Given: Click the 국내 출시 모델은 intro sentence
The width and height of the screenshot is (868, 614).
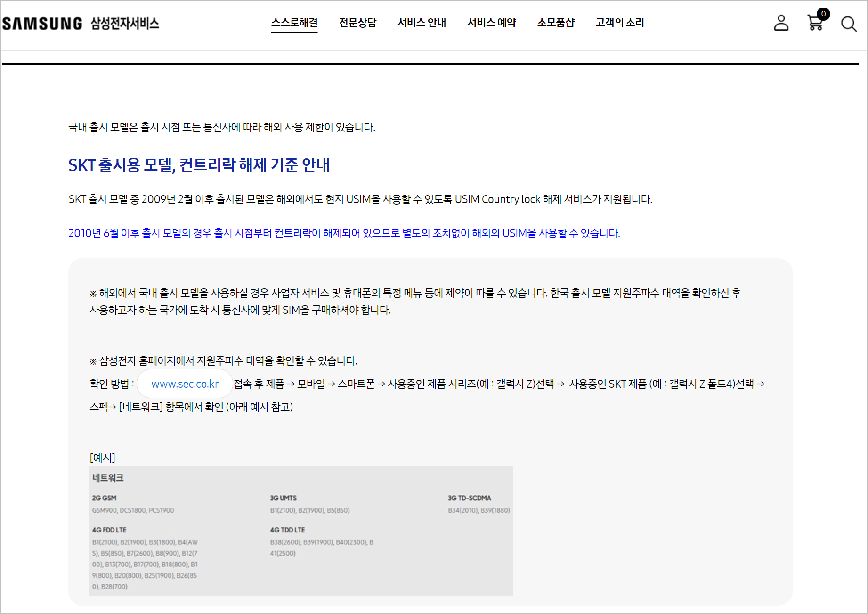Looking at the screenshot, I should pyautogui.click(x=221, y=127).
